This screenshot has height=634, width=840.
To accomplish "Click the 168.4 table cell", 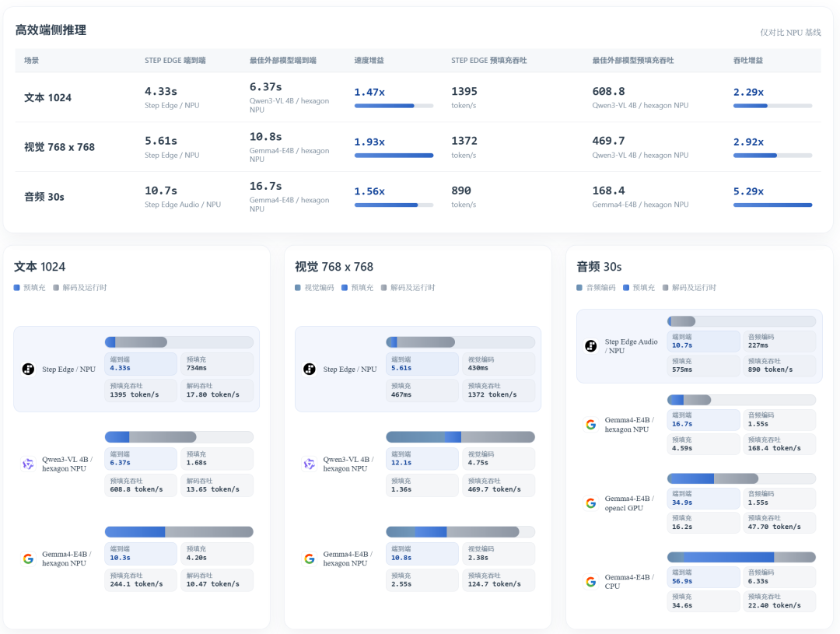I will 640,196.
